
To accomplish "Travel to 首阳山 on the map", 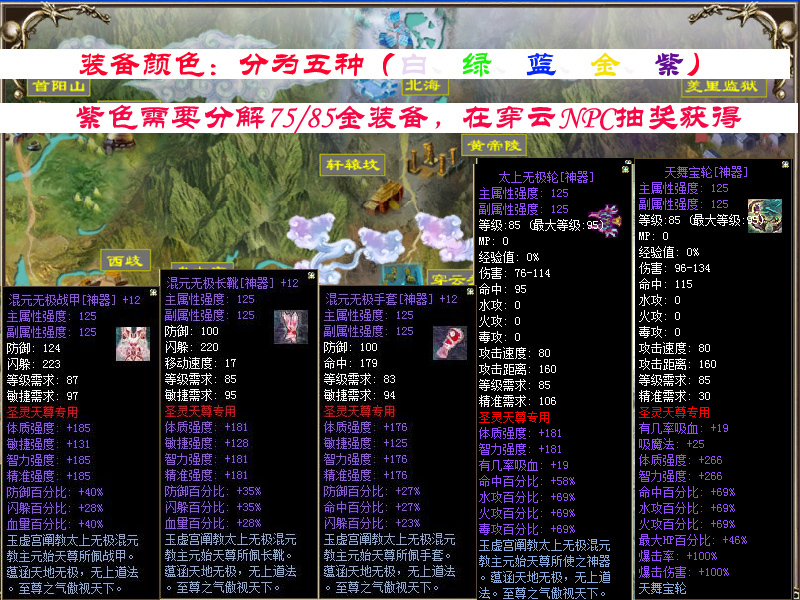I will pyautogui.click(x=59, y=86).
